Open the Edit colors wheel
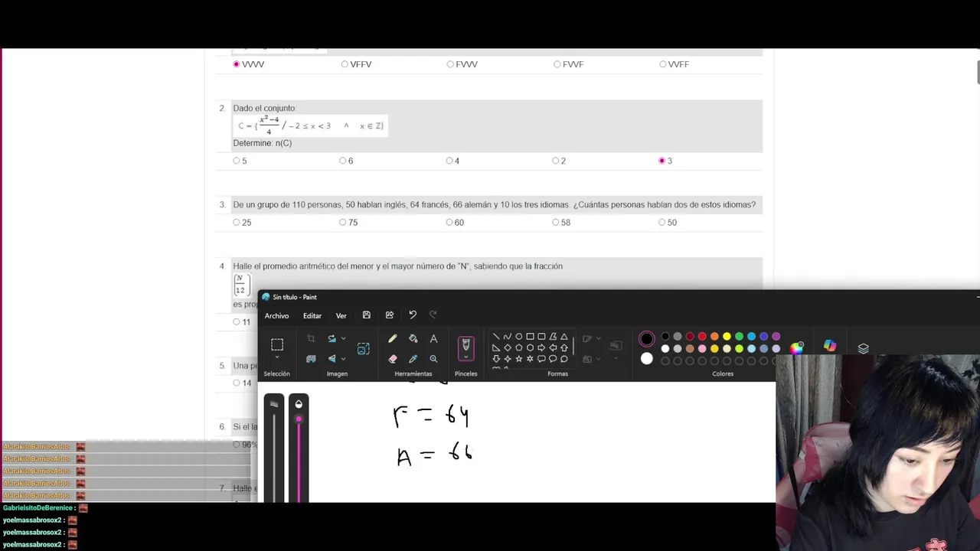The image size is (980, 551). pyautogui.click(x=797, y=348)
